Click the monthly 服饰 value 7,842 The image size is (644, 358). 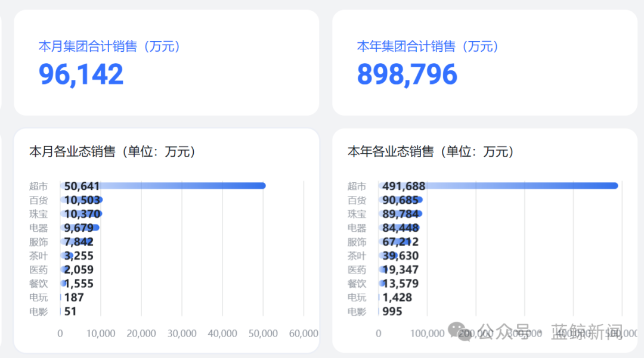[x=79, y=242]
